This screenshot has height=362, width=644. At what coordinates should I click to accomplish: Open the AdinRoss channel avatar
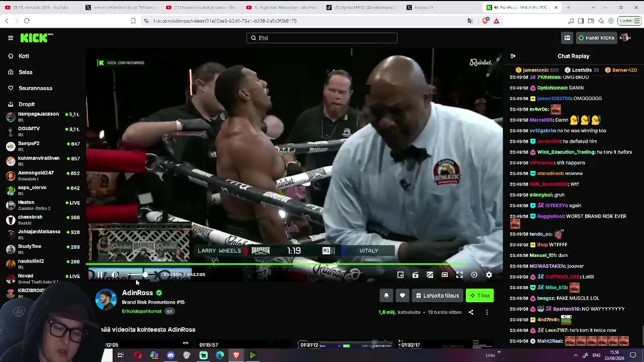tap(106, 300)
